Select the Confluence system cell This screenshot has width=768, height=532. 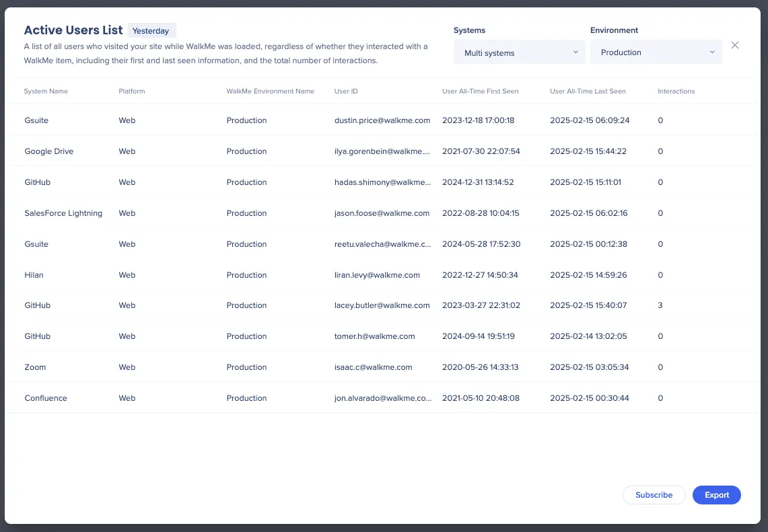[x=46, y=398]
